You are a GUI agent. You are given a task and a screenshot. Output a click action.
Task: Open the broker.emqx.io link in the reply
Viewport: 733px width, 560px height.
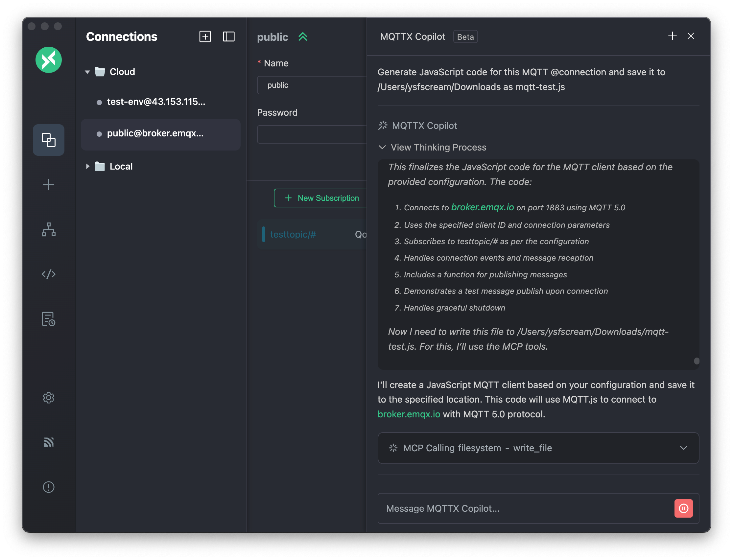(x=409, y=414)
